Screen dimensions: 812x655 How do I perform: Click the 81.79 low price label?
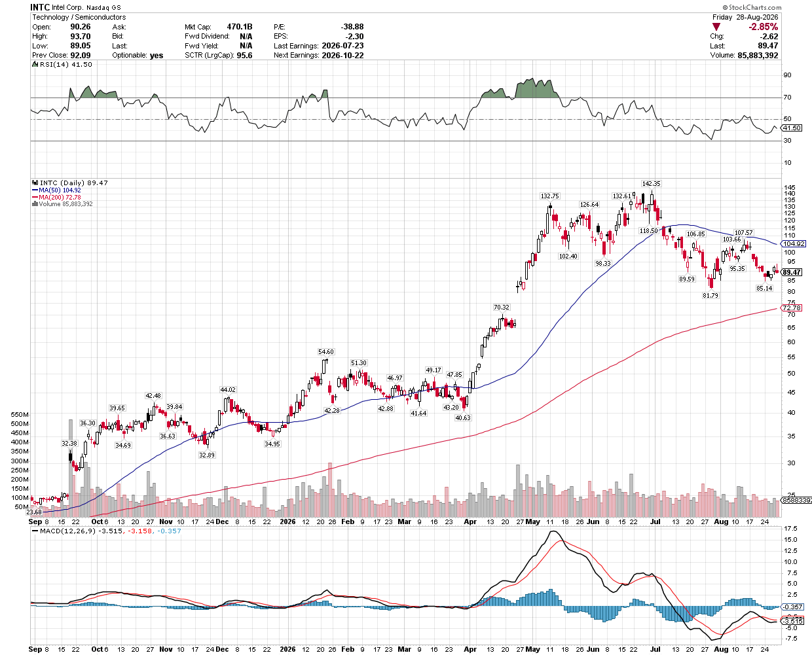(x=710, y=296)
